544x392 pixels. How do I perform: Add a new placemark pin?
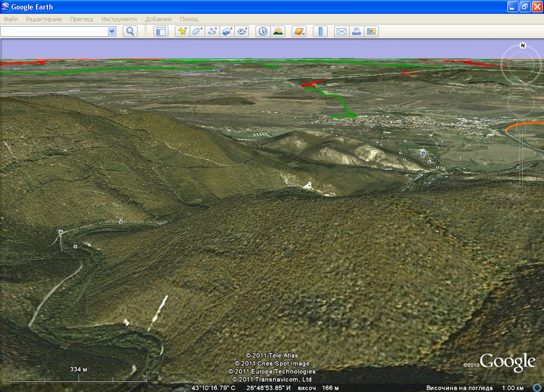[x=182, y=31]
